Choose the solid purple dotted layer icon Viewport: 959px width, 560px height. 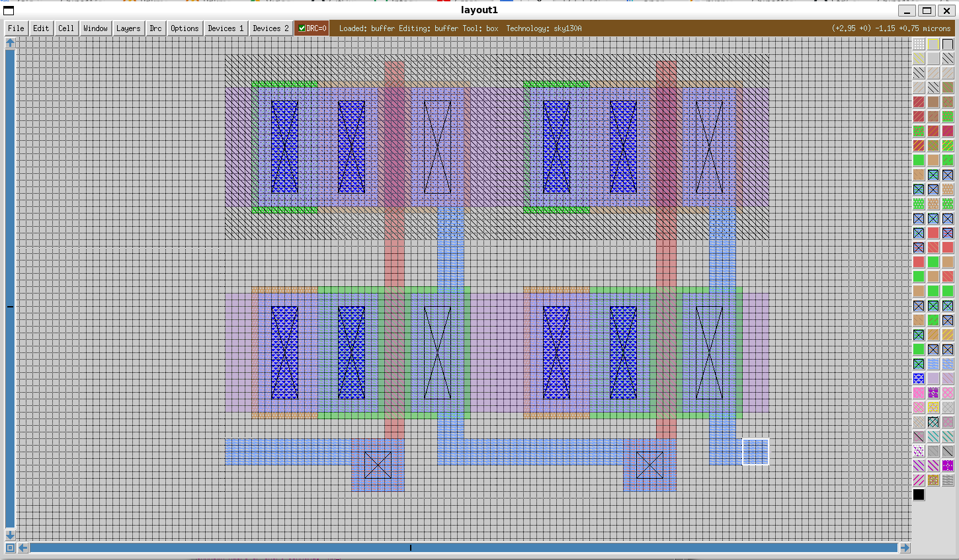pyautogui.click(x=948, y=465)
